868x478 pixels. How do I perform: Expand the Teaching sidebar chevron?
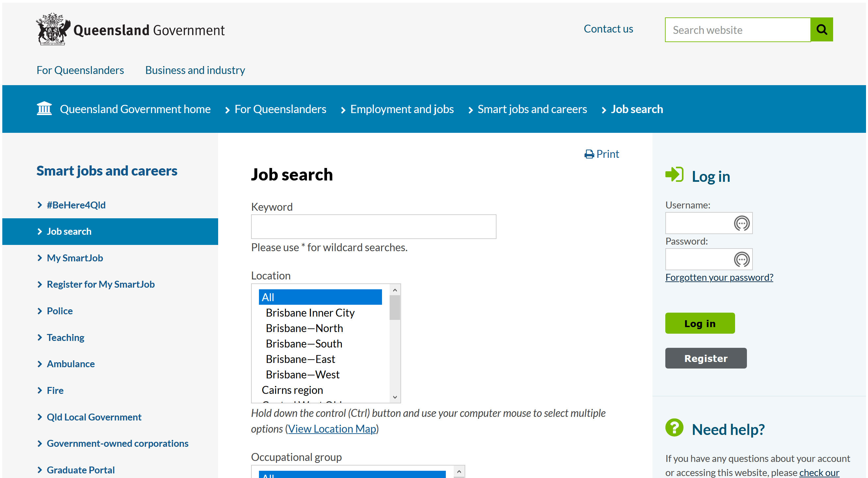pyautogui.click(x=39, y=337)
